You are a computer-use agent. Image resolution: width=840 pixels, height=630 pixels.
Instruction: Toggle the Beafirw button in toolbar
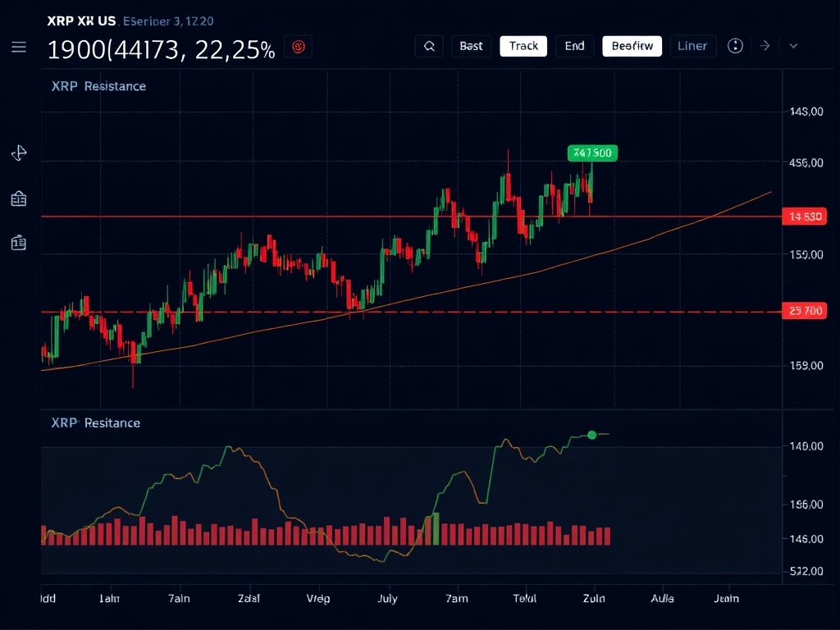pyautogui.click(x=632, y=46)
